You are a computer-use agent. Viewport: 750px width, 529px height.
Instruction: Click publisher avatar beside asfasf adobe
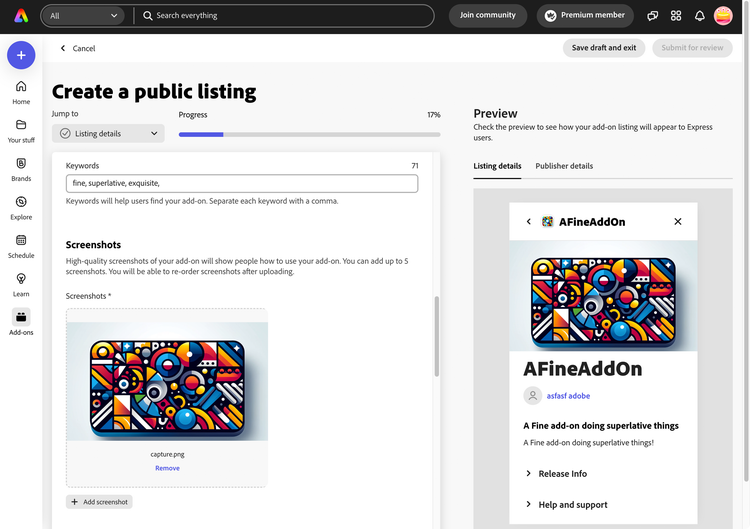(532, 396)
